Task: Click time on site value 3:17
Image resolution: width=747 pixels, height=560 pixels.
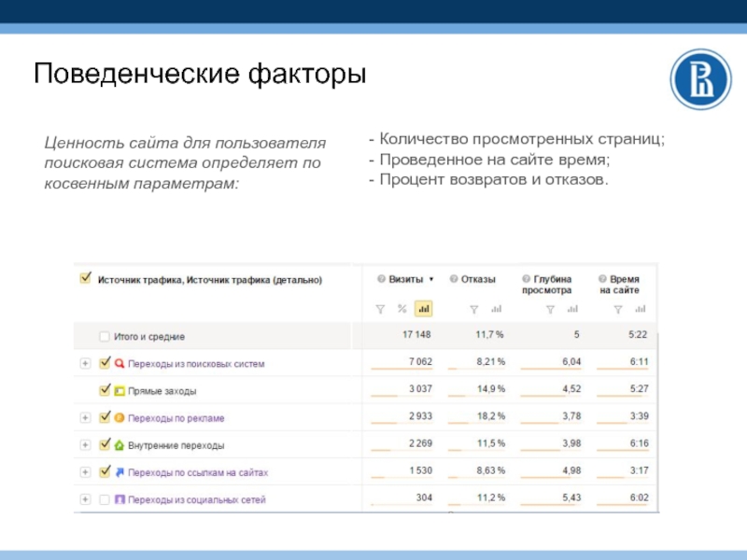Action: coord(639,470)
